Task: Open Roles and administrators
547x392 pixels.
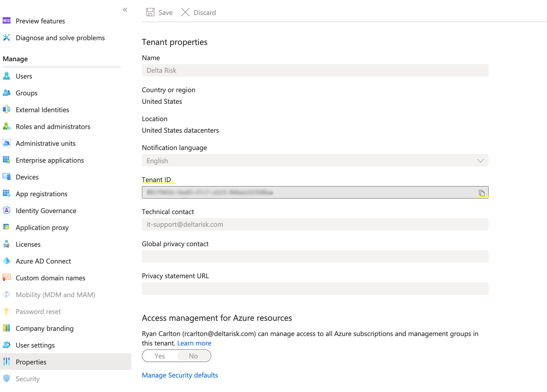Action: coord(53,127)
